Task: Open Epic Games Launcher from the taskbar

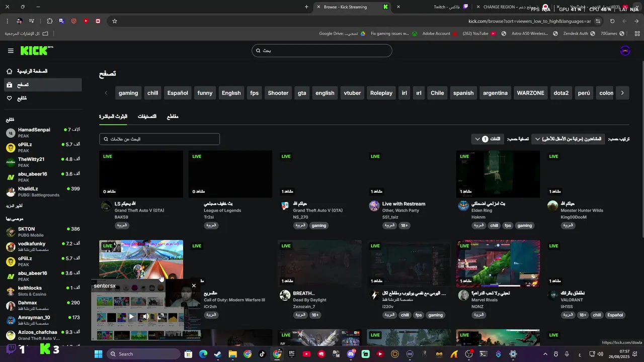Action: pos(292,354)
